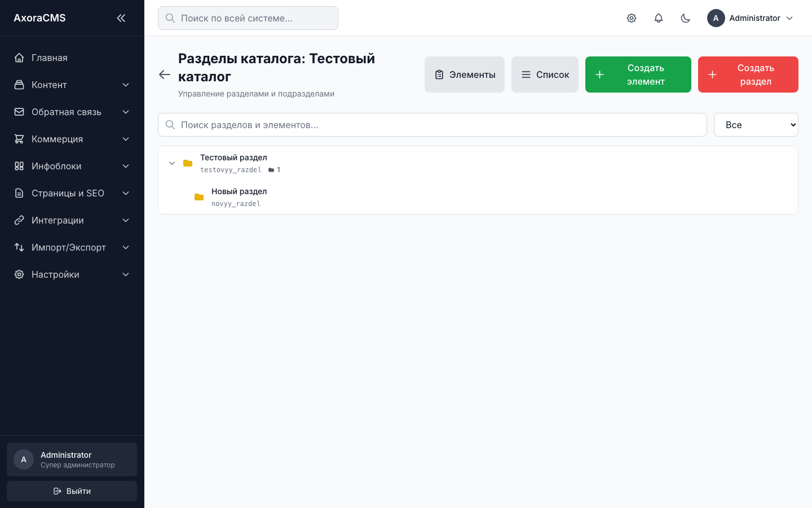This screenshot has width=812, height=508.
Task: Switch to Список view
Action: point(545,75)
